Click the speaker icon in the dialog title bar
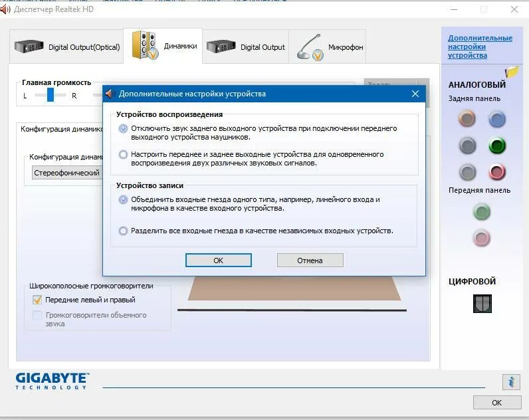 [x=110, y=94]
